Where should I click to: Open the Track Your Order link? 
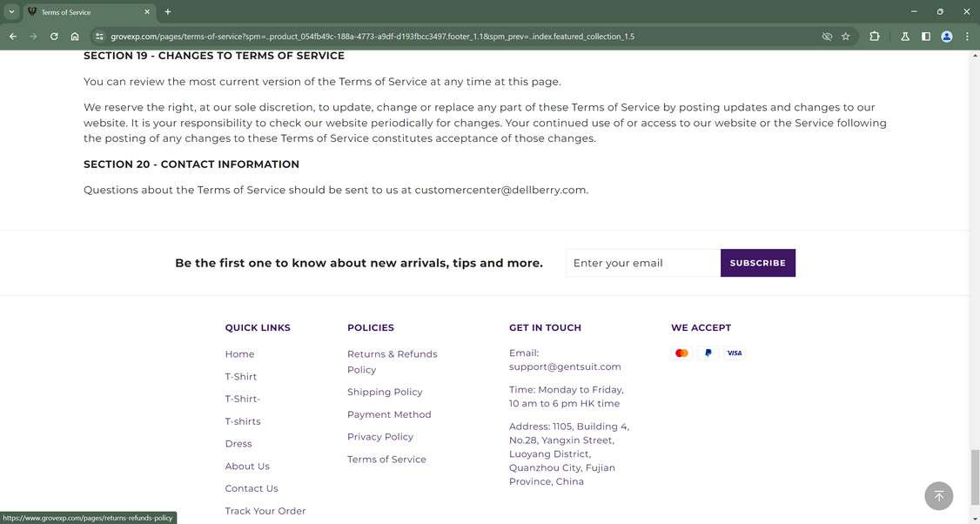(265, 511)
